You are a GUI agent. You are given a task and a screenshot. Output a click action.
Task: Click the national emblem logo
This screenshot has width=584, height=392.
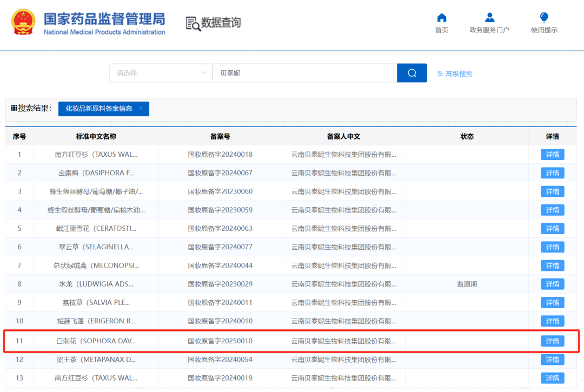point(23,22)
